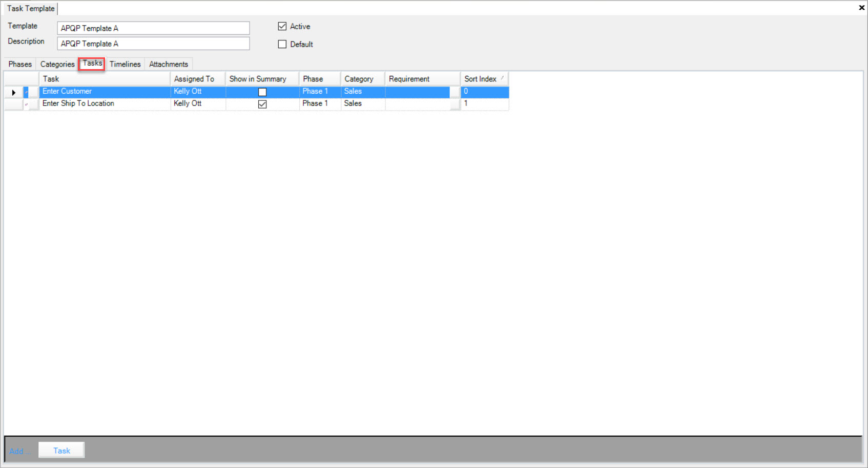Click the Show in Summary column header
This screenshot has height=468, width=868.
[262, 79]
